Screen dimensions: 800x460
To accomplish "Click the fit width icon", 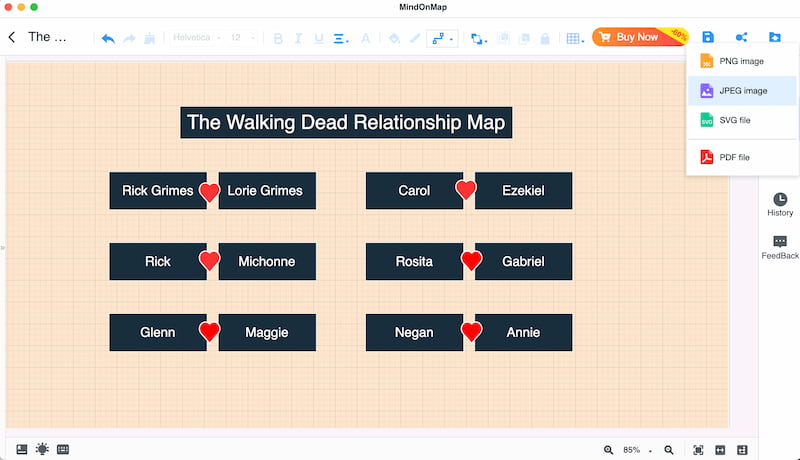I will [x=720, y=450].
